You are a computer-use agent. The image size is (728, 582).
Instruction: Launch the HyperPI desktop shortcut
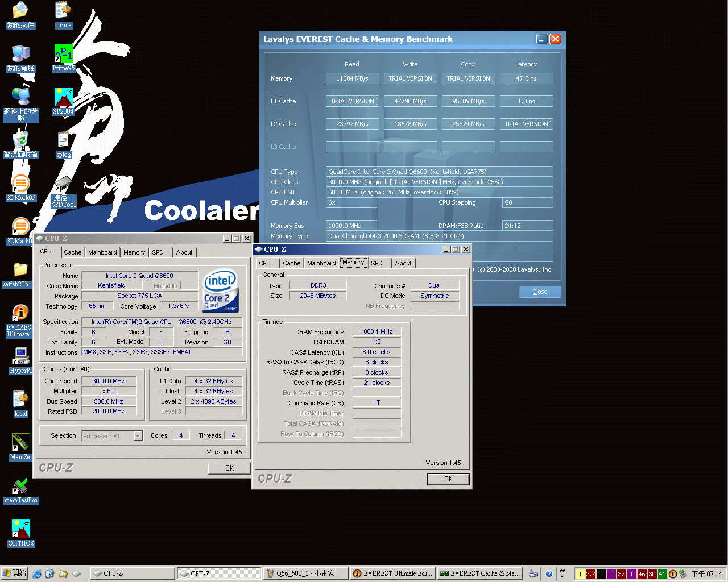click(20, 360)
